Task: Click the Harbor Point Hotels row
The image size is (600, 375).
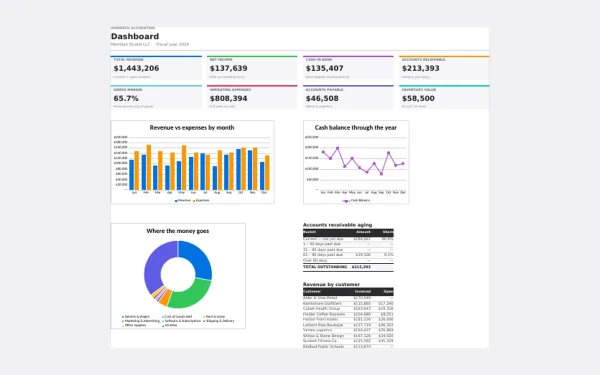Action: [348, 320]
